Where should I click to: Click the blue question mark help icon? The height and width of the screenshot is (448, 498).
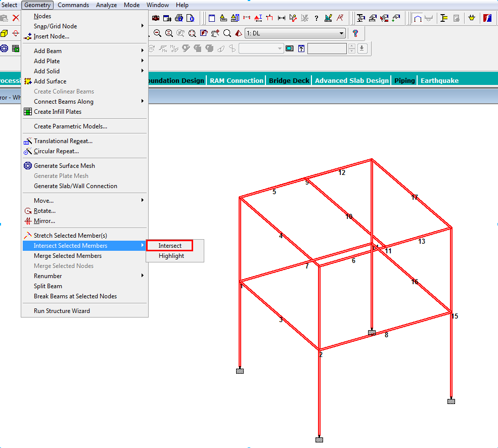coord(355,33)
